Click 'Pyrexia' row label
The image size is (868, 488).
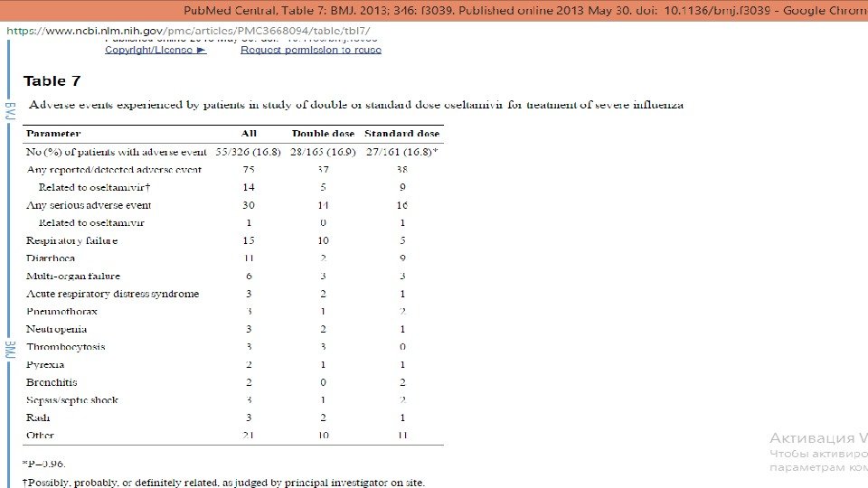click(45, 364)
